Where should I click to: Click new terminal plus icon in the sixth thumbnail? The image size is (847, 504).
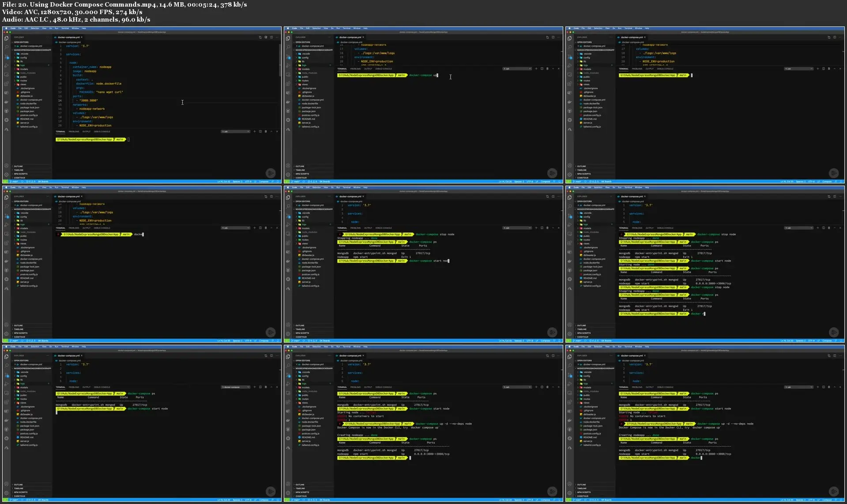click(x=817, y=228)
